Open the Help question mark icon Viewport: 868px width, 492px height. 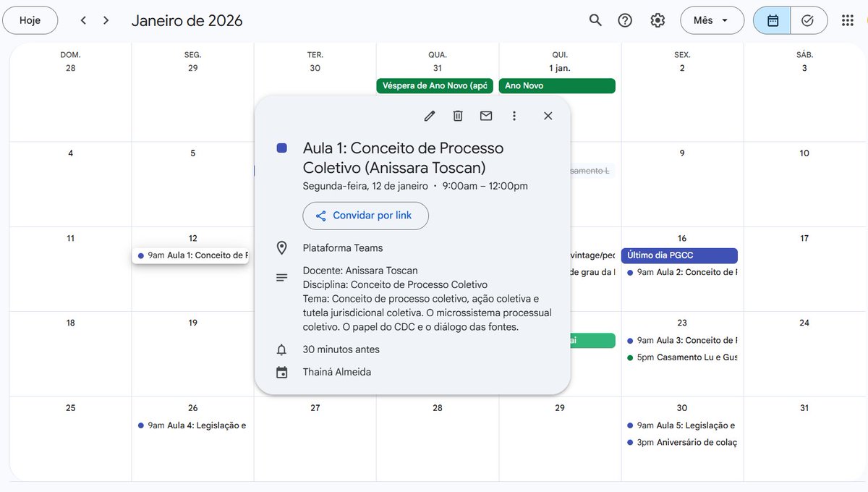[625, 20]
